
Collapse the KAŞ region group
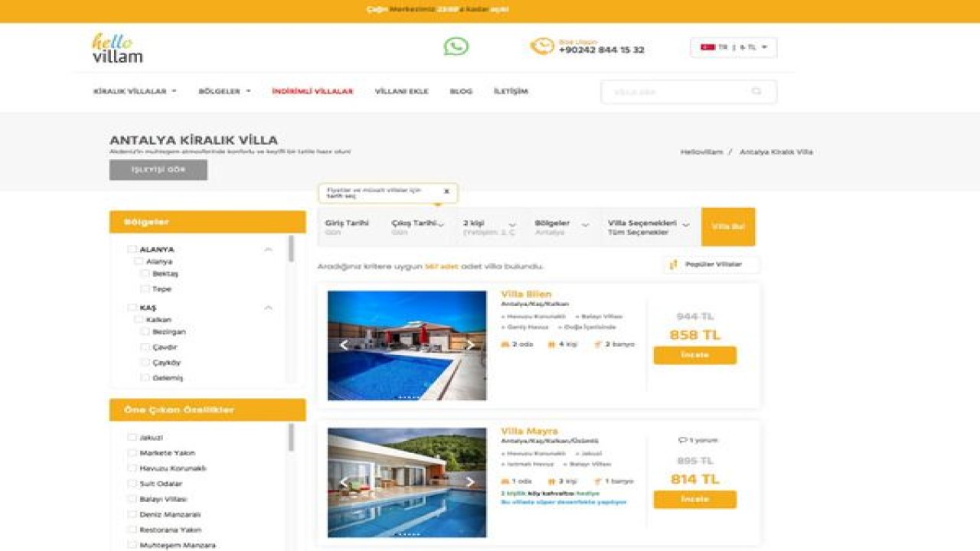tap(269, 308)
